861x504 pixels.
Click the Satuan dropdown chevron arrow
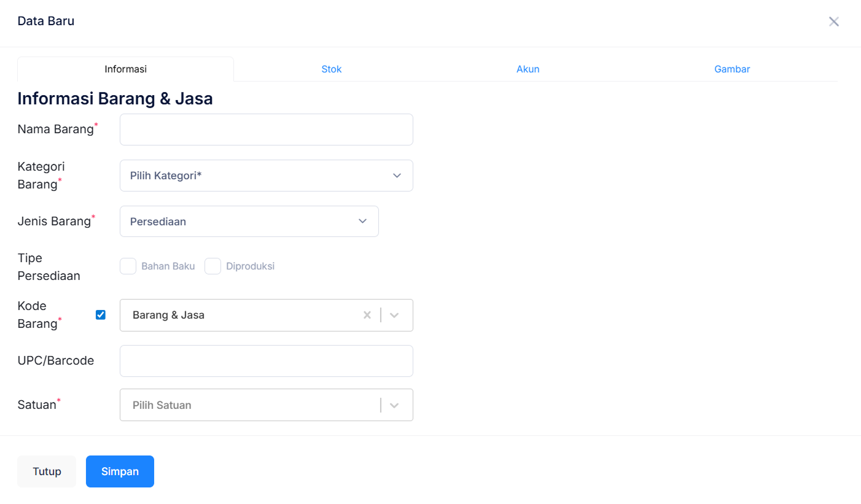pyautogui.click(x=395, y=405)
